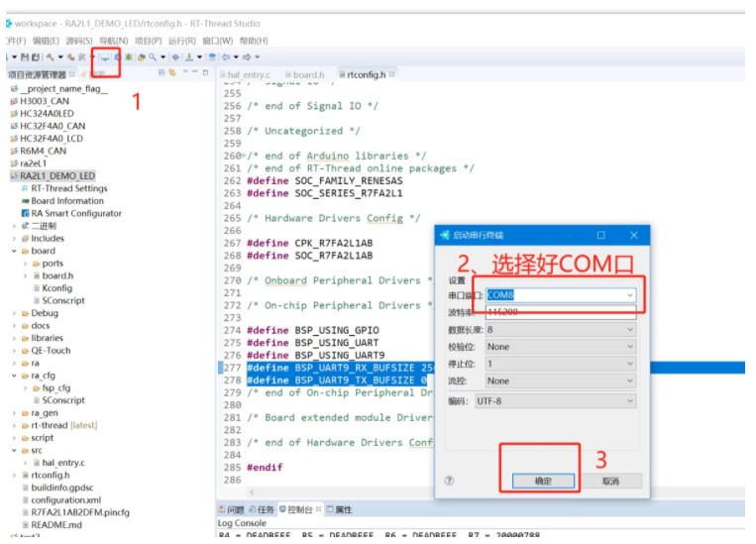Click editor horizontal scrollbar left arrow
Viewport: 756px width, 544px height.
pyautogui.click(x=252, y=491)
